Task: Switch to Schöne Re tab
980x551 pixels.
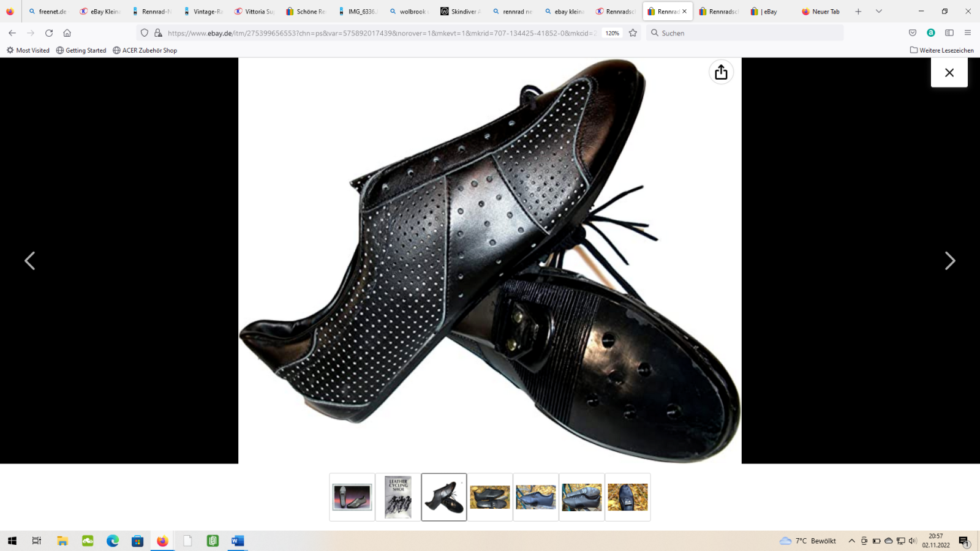Action: coord(306,12)
